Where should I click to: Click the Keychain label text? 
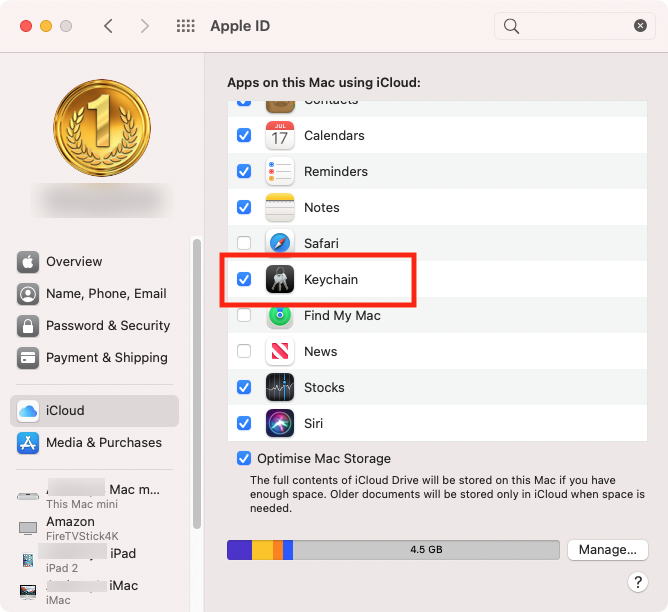coord(331,279)
